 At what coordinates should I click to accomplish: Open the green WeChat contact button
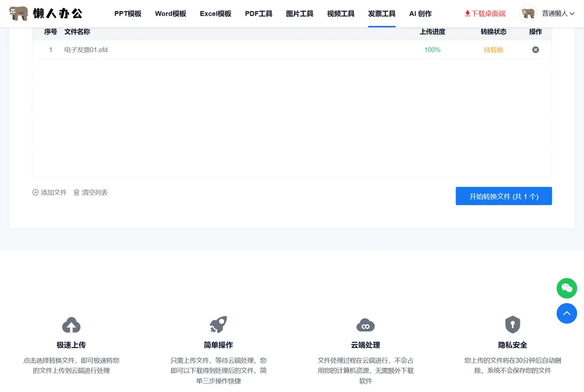coord(567,288)
